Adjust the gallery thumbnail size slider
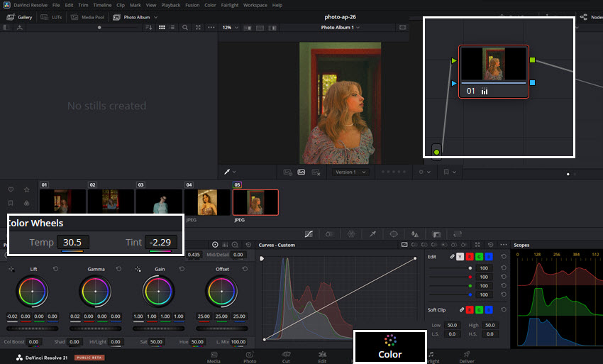 click(99, 28)
